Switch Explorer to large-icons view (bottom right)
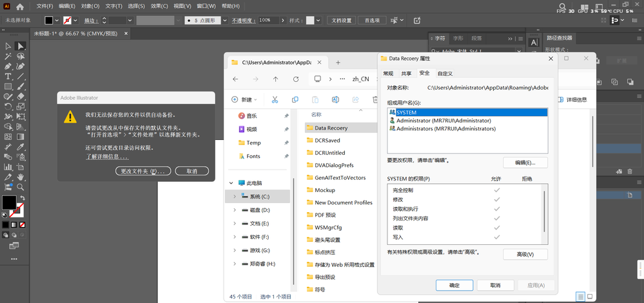Image resolution: width=644 pixels, height=303 pixels. click(590, 297)
